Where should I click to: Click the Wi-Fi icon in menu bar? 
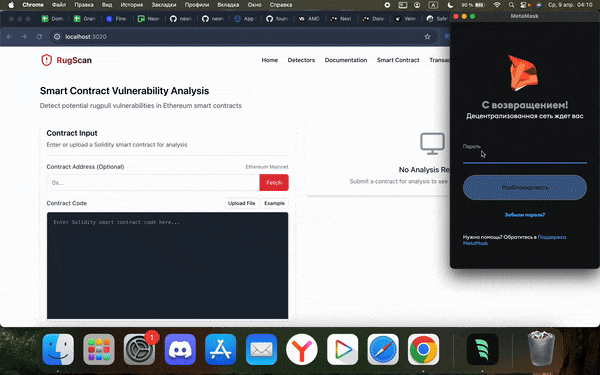pyautogui.click(x=497, y=5)
